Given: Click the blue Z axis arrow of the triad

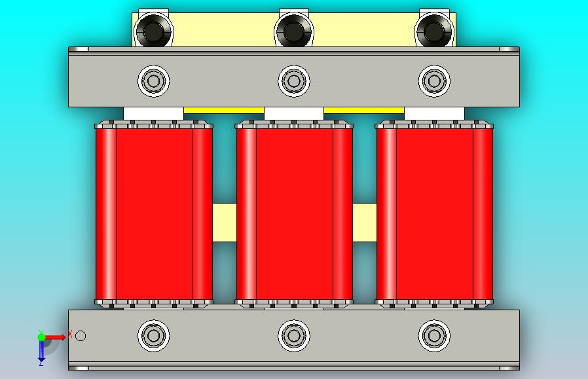Looking at the screenshot, I should (x=41, y=352).
